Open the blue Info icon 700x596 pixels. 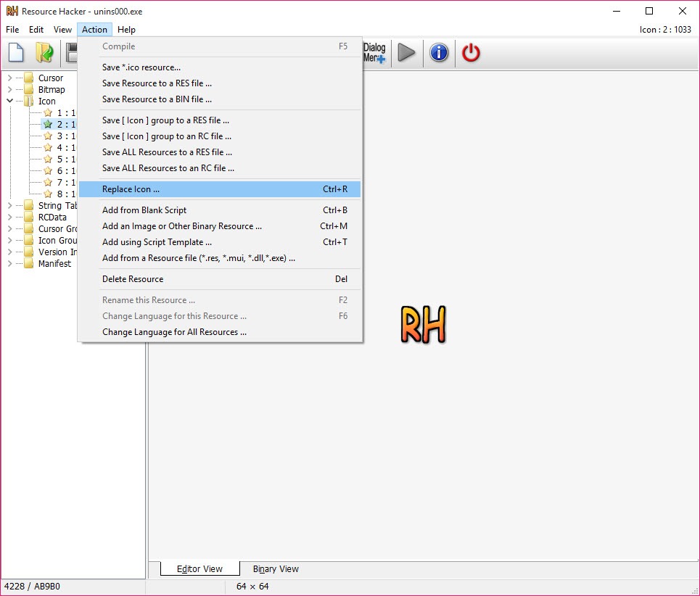[439, 53]
